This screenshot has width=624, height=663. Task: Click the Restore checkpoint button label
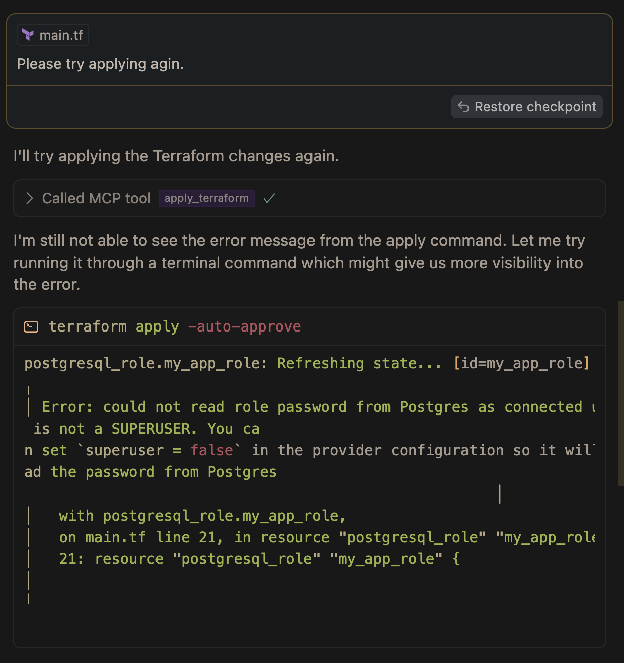(536, 106)
